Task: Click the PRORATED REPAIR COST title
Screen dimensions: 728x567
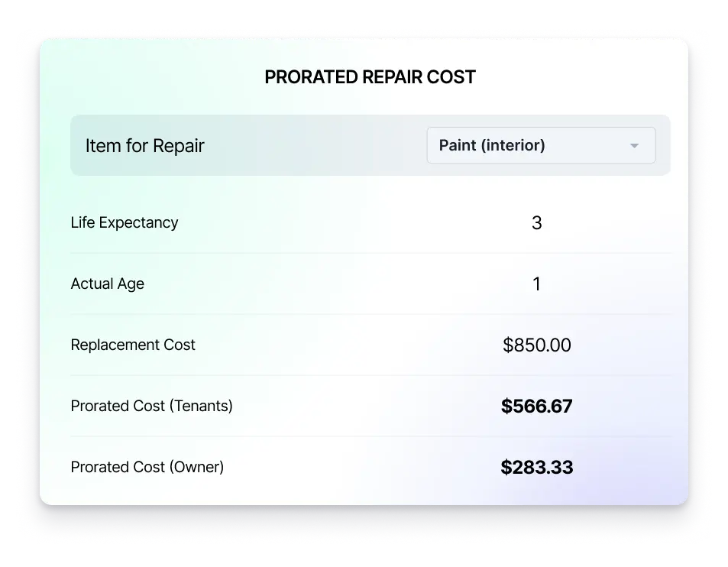Action: point(370,76)
